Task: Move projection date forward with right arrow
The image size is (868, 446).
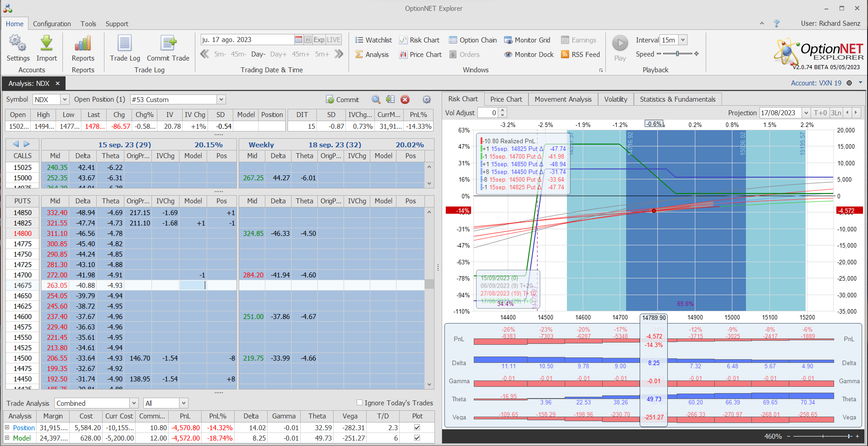Action: click(x=855, y=113)
